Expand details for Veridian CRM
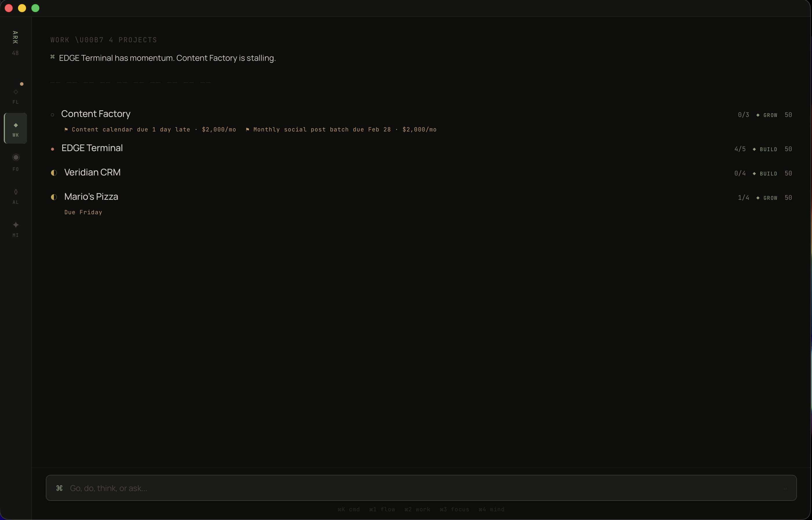This screenshot has height=520, width=812. (92, 172)
